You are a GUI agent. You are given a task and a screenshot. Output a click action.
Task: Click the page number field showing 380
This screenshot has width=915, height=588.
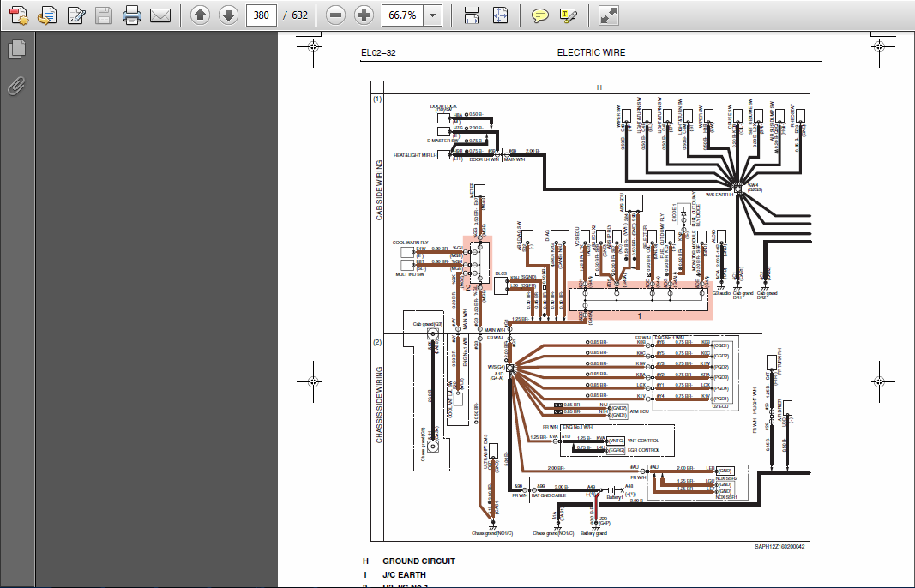coord(261,15)
